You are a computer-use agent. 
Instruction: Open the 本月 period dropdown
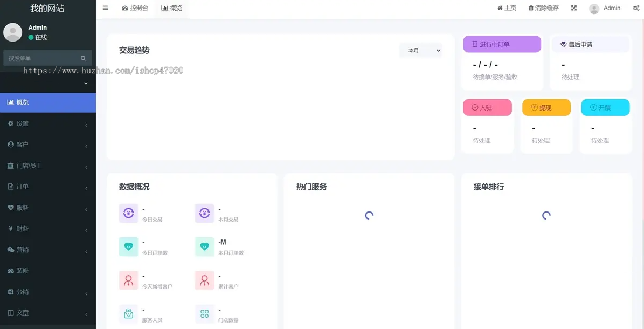pos(420,50)
